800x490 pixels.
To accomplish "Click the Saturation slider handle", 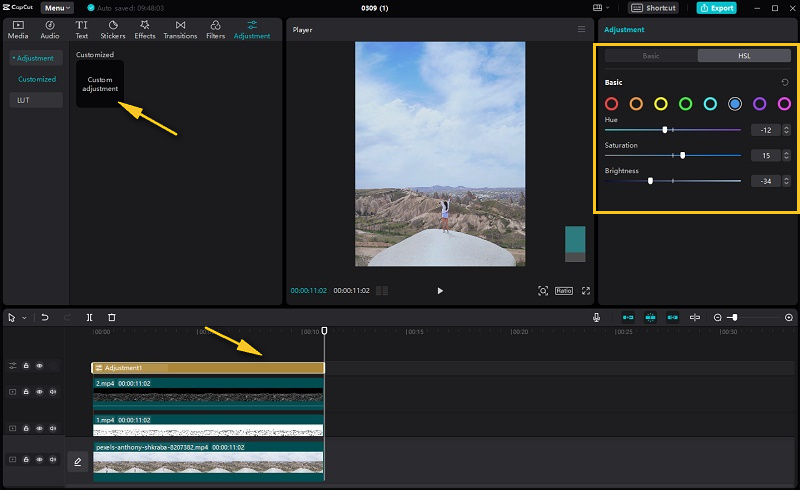I will click(x=683, y=155).
